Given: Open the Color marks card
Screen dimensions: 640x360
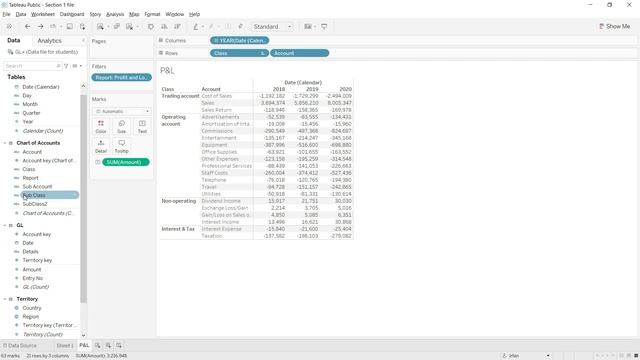Looking at the screenshot, I should coord(101,127).
